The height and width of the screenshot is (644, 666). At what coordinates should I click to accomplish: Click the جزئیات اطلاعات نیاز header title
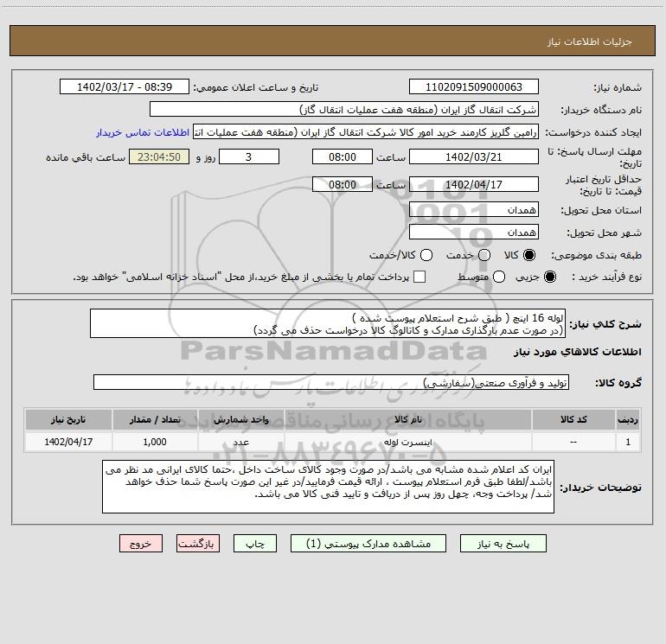tap(589, 41)
